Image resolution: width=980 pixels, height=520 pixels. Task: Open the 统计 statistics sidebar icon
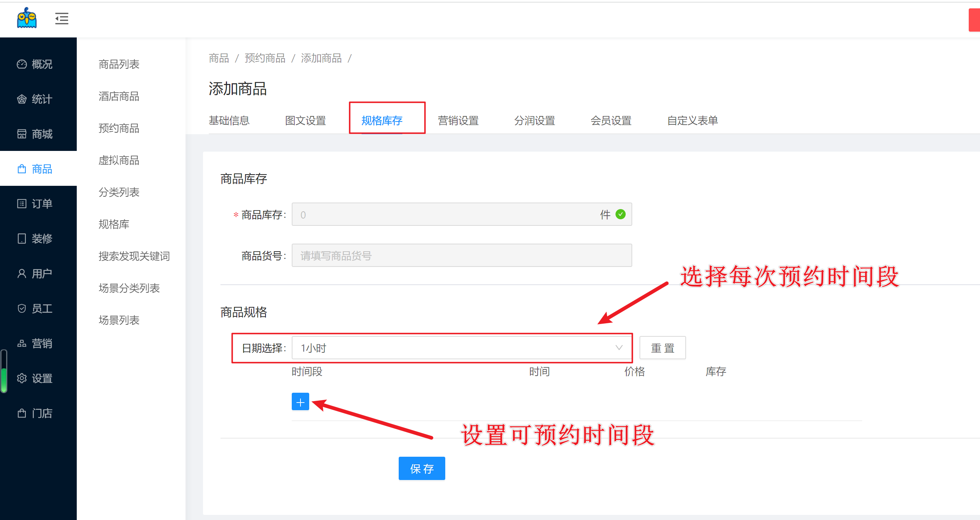click(x=22, y=99)
